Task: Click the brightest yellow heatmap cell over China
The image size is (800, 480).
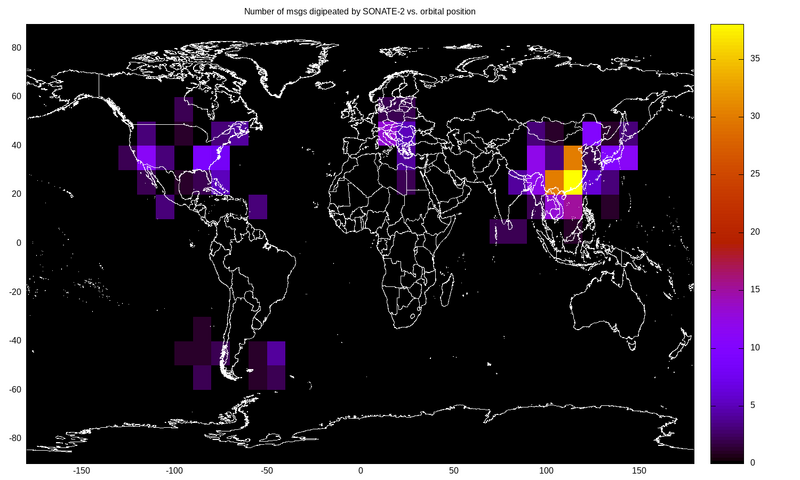Action: click(573, 182)
